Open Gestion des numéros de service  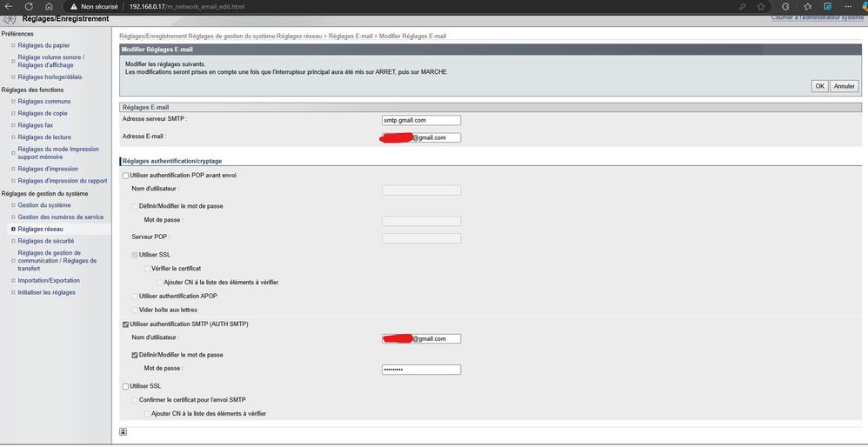[60, 217]
